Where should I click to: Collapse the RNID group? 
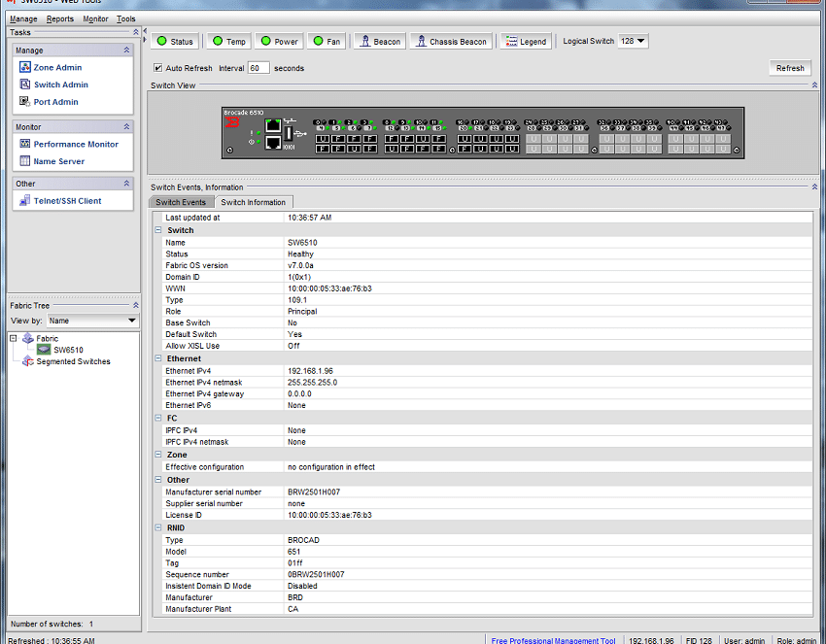[x=158, y=527]
